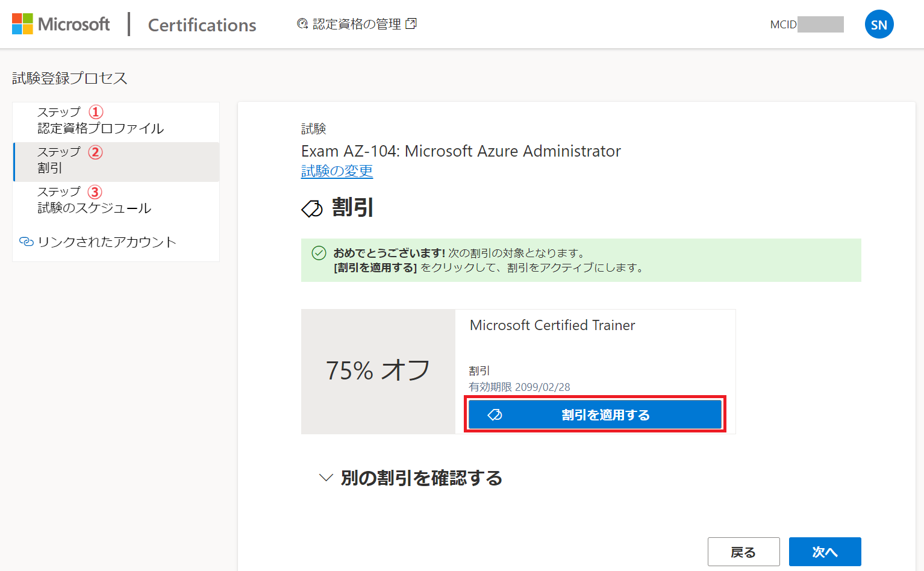This screenshot has height=571, width=924.
Task: Click the red circled ② step indicator
Action: click(x=96, y=152)
